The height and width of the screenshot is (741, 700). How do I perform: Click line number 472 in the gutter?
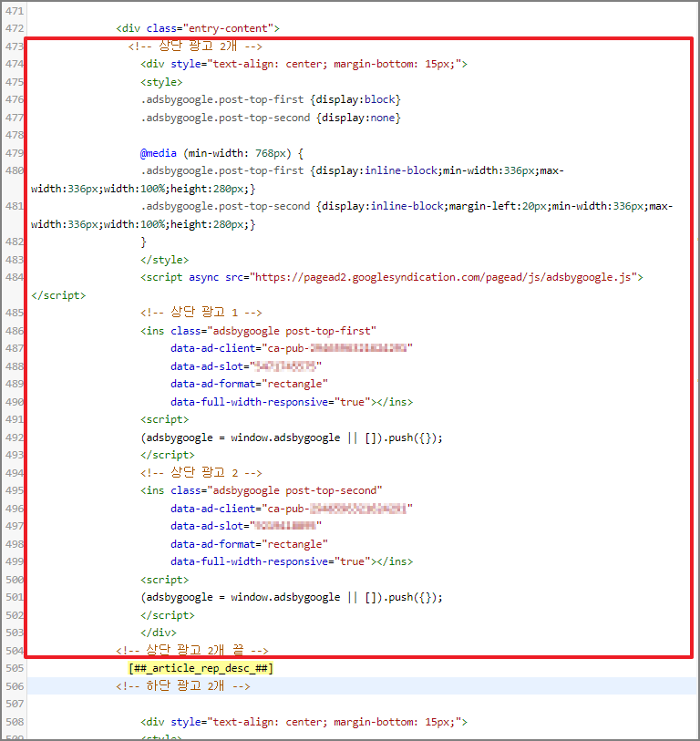tap(15, 28)
